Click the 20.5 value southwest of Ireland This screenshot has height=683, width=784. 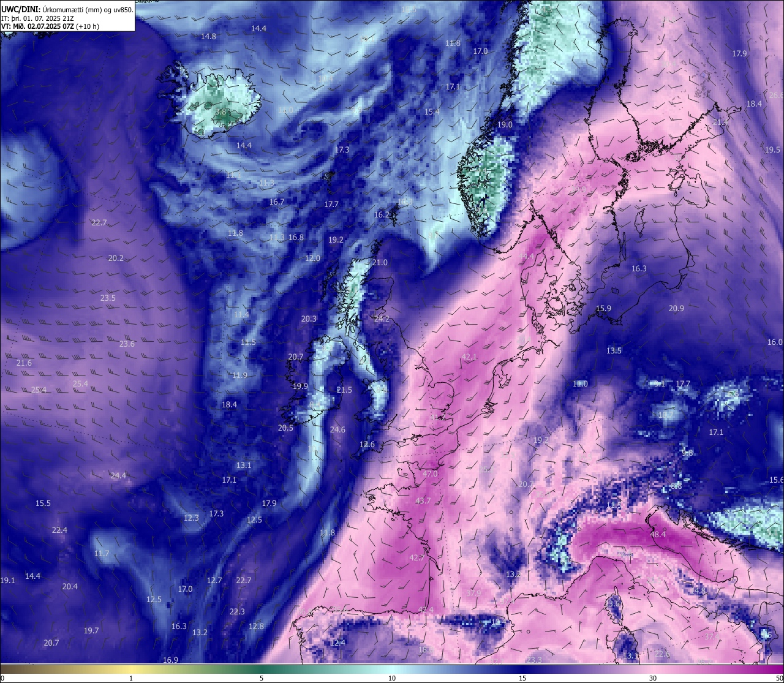(x=285, y=428)
